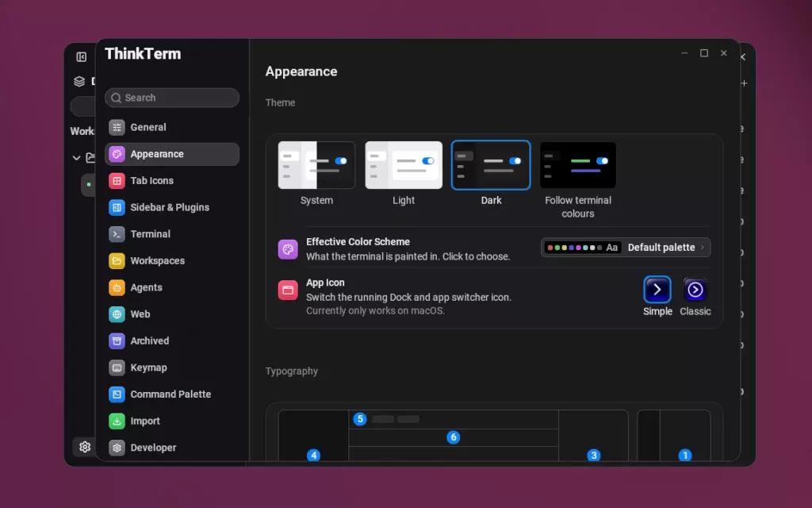Open the Web settings section
812x508 pixels.
point(172,314)
